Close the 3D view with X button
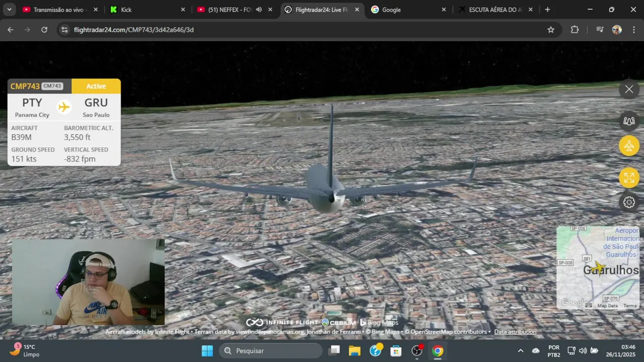644x362 pixels. 629,89
